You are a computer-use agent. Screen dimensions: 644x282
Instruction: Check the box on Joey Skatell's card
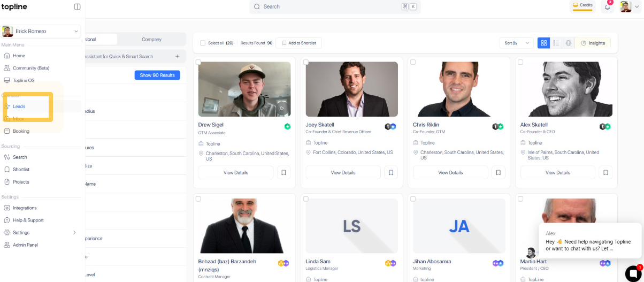[306, 62]
